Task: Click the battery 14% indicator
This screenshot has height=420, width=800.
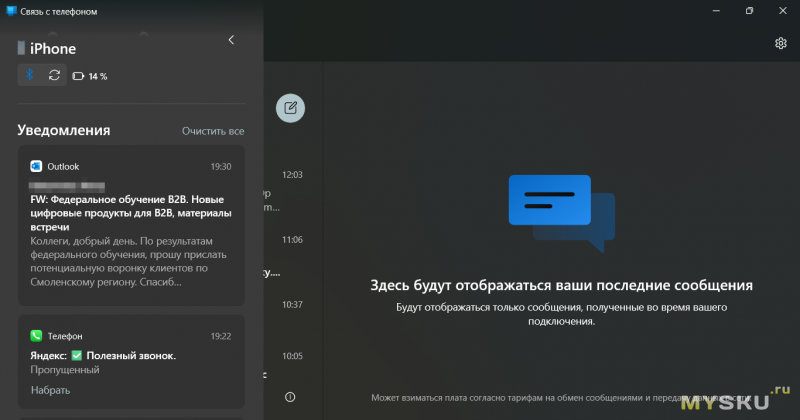Action: pos(90,76)
